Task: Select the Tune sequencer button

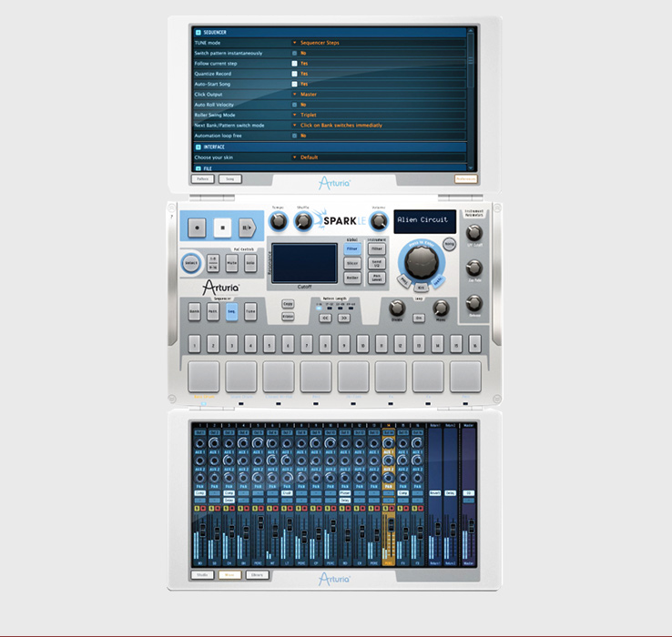Action: 250,311
